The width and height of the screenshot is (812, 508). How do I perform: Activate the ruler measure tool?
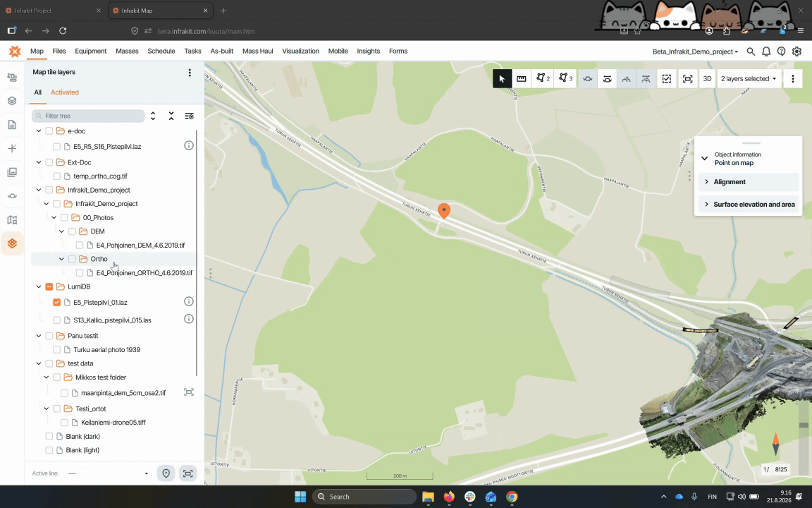pos(522,79)
